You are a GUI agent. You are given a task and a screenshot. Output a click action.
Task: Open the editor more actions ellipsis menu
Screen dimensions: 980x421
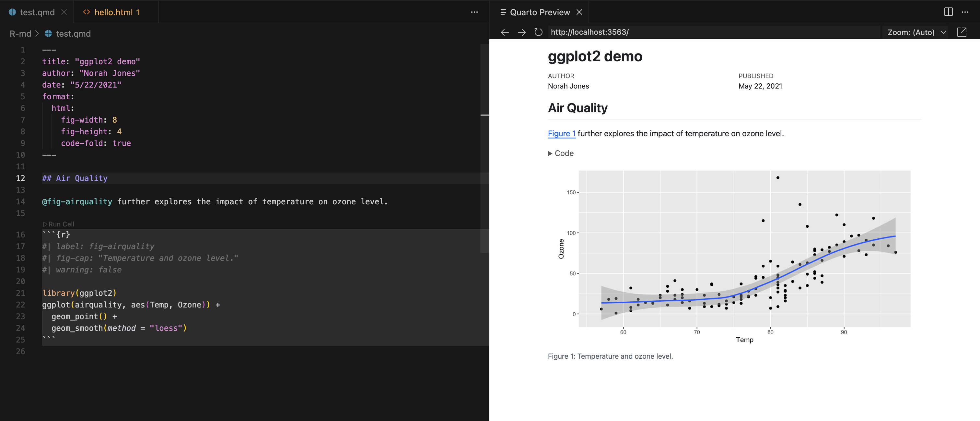click(474, 12)
